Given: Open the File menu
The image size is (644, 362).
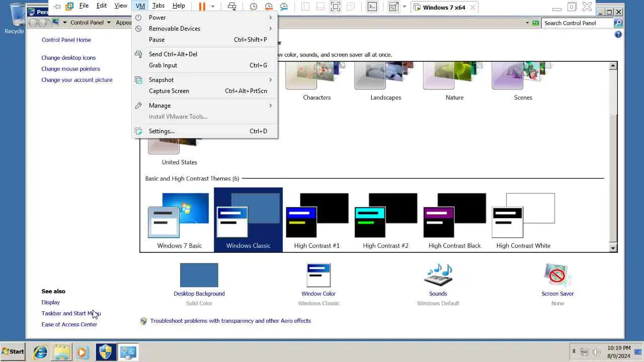Looking at the screenshot, I should pos(84,6).
